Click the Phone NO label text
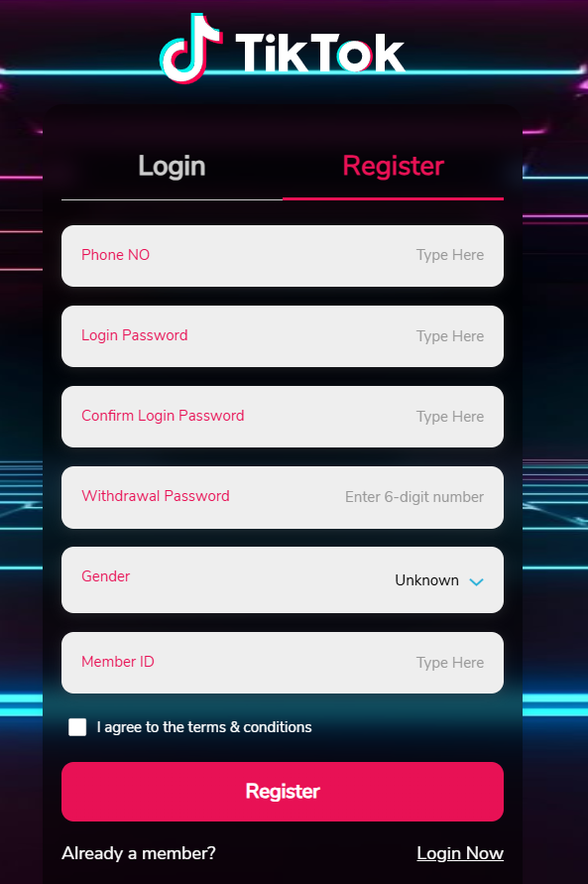588x884 pixels. click(x=115, y=255)
